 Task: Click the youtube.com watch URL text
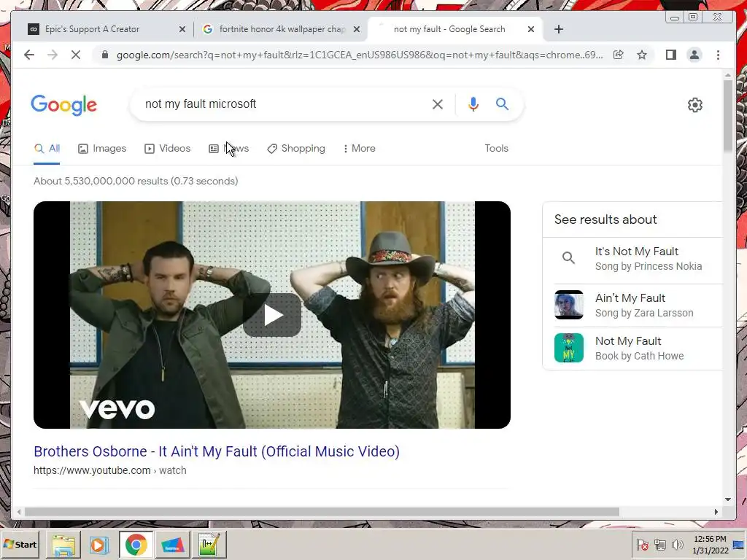coord(110,470)
